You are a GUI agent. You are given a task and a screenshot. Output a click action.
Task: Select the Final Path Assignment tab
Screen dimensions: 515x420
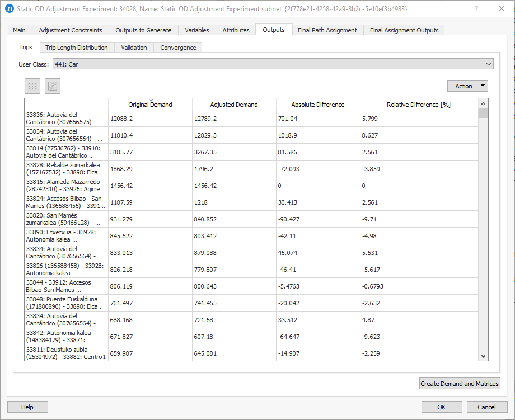(x=327, y=30)
